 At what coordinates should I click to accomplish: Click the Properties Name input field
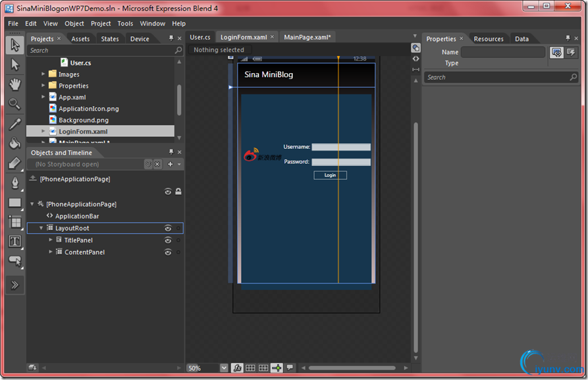tap(503, 53)
